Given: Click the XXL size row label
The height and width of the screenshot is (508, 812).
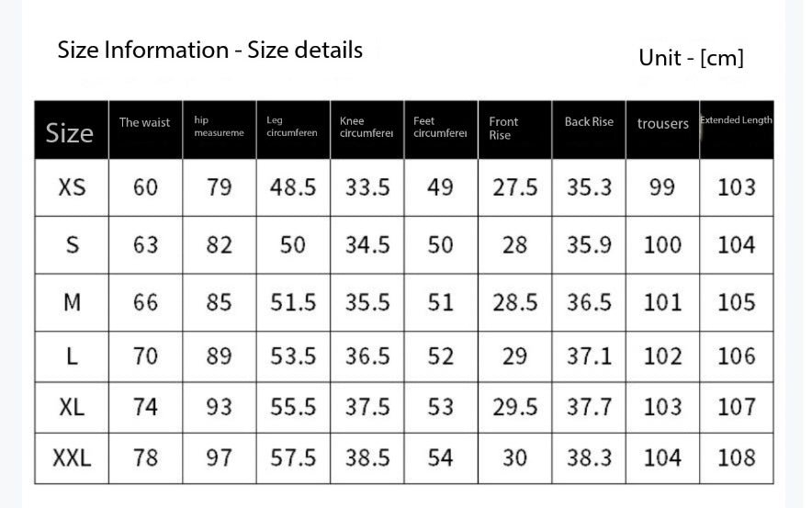Looking at the screenshot, I should [72, 457].
